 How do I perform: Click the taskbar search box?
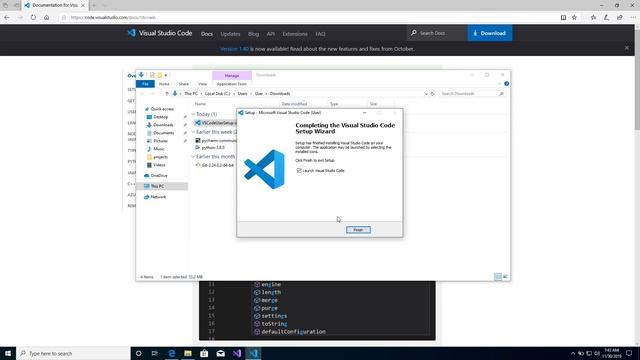[73, 353]
